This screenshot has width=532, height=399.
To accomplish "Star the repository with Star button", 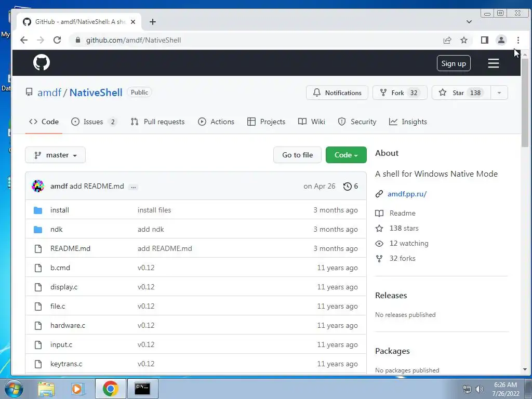I will tap(461, 92).
